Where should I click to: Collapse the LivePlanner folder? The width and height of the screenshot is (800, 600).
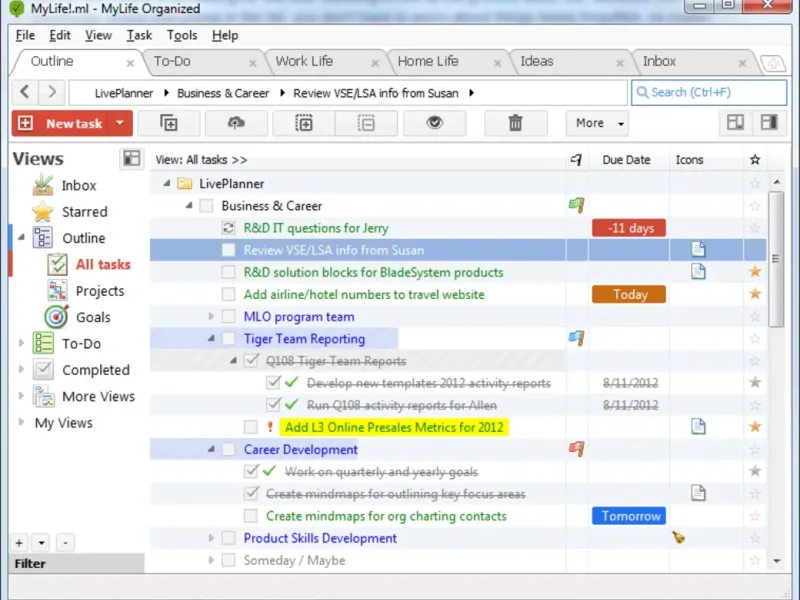[166, 183]
